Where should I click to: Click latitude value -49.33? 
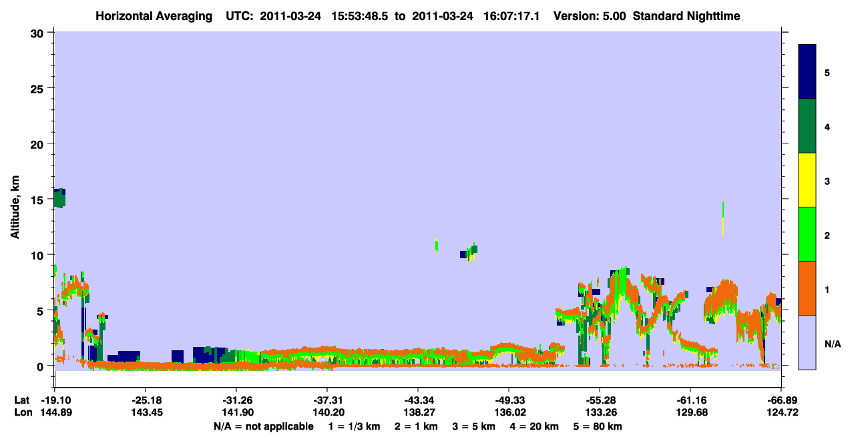click(509, 400)
